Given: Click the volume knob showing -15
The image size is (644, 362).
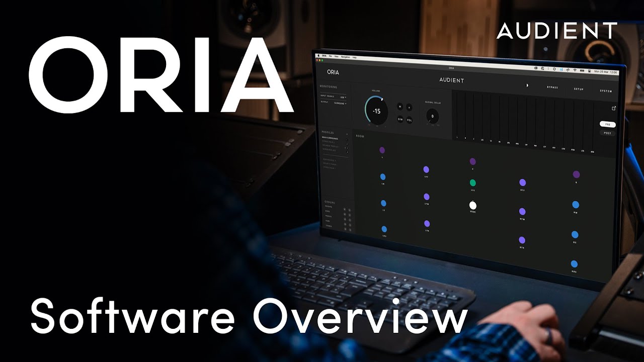Looking at the screenshot, I should tap(376, 111).
